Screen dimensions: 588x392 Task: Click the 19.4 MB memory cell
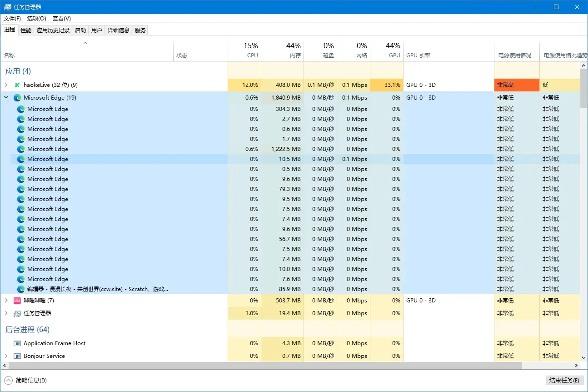point(282,313)
